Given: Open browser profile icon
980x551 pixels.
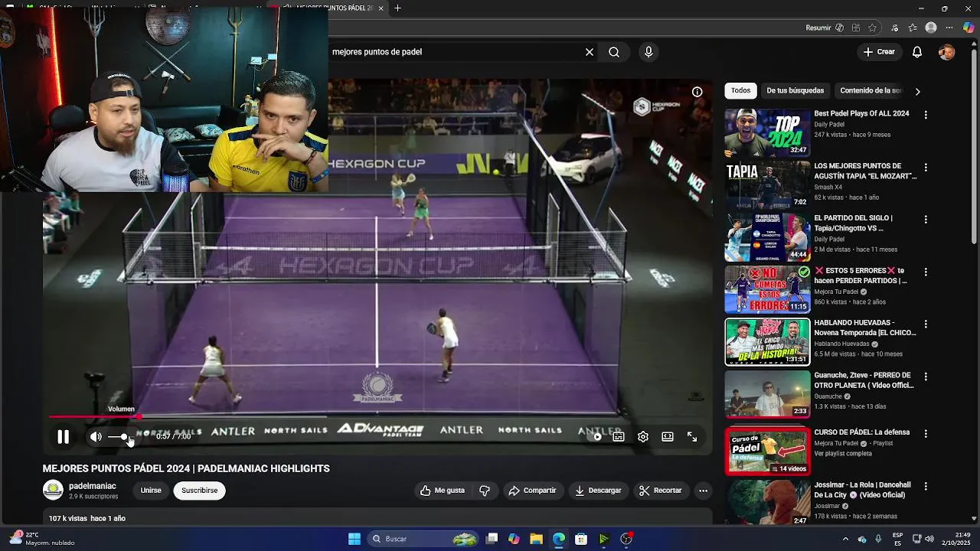Looking at the screenshot, I should [x=931, y=28].
